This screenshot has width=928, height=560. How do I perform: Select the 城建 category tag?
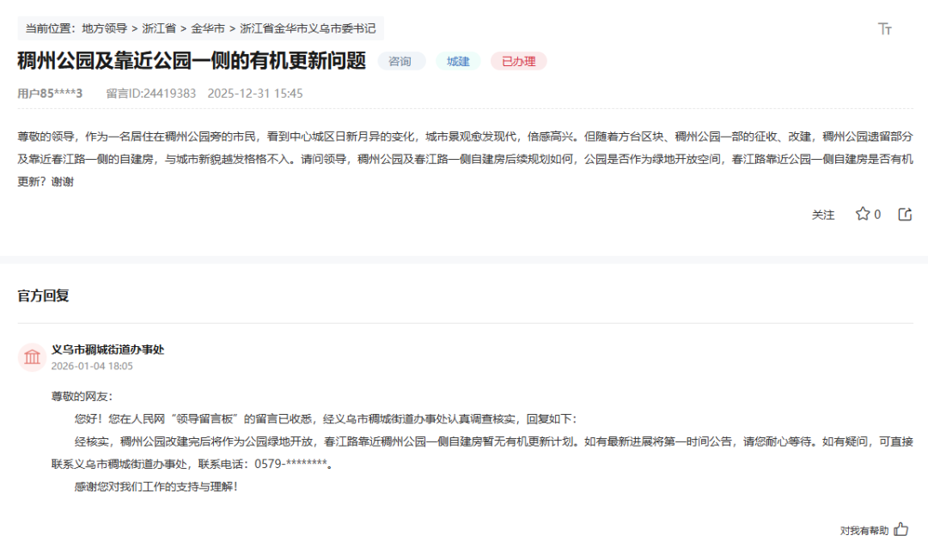(458, 61)
